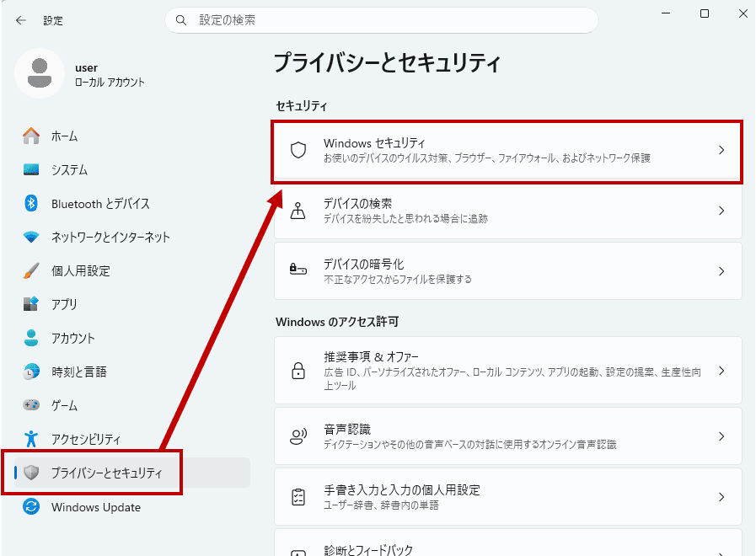Viewport: 756px width, 556px height.
Task: Expand 推奨事項 & オファー with its chevron
Action: click(x=721, y=371)
